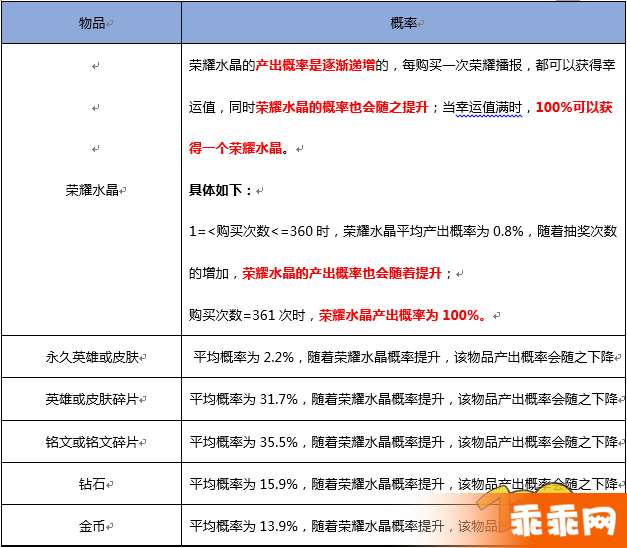Click the 平均概率为 31.7% probability cell

point(403,399)
